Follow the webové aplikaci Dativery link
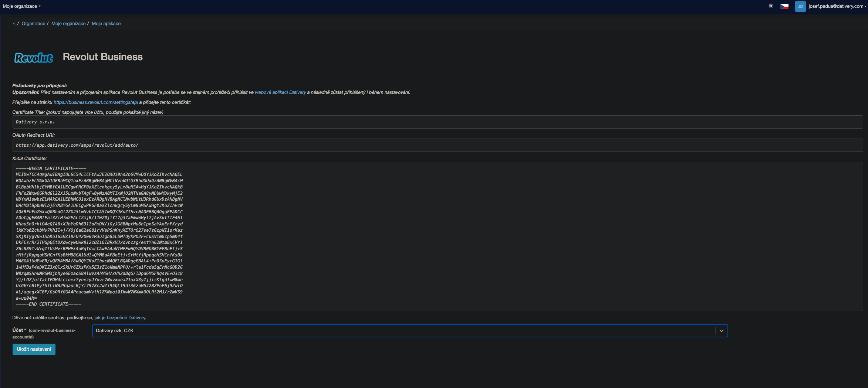This screenshot has width=868, height=388. pos(280,92)
